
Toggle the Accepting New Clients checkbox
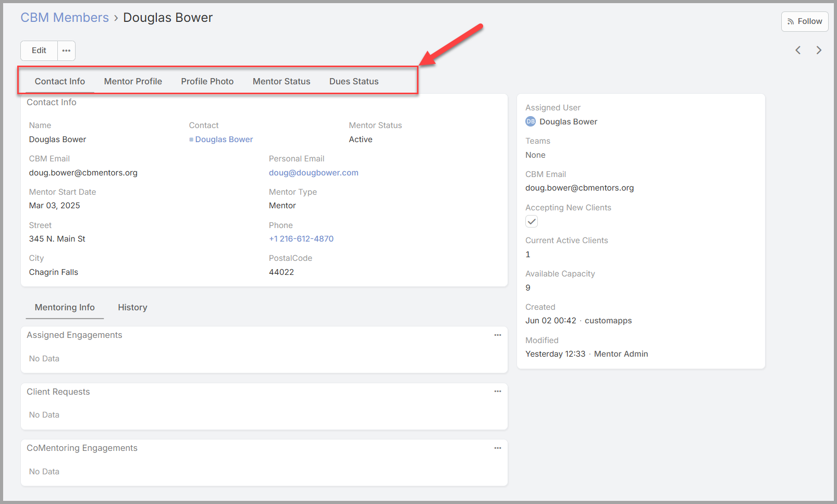pyautogui.click(x=532, y=221)
